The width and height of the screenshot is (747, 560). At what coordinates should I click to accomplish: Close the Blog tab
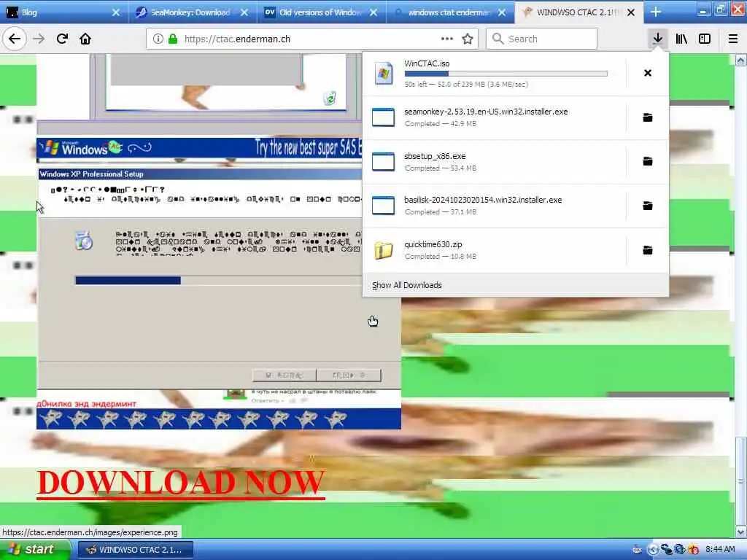[x=116, y=12]
